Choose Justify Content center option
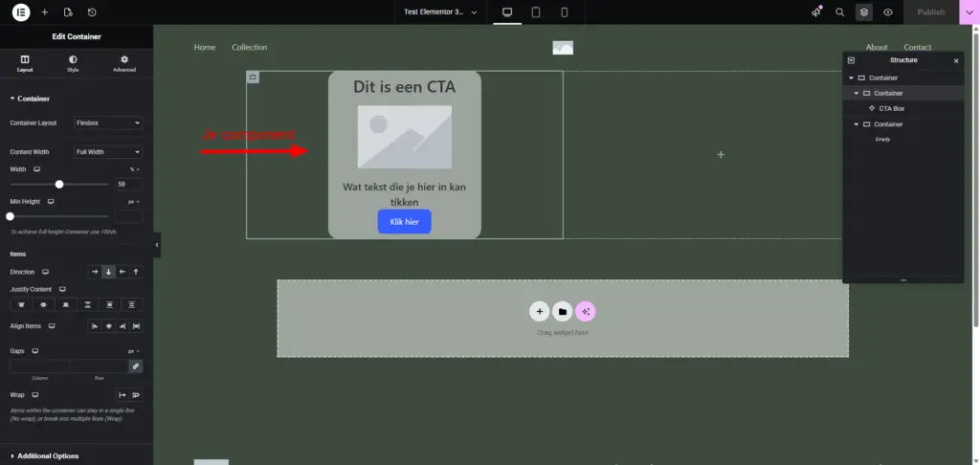The image size is (980, 465). [x=43, y=305]
